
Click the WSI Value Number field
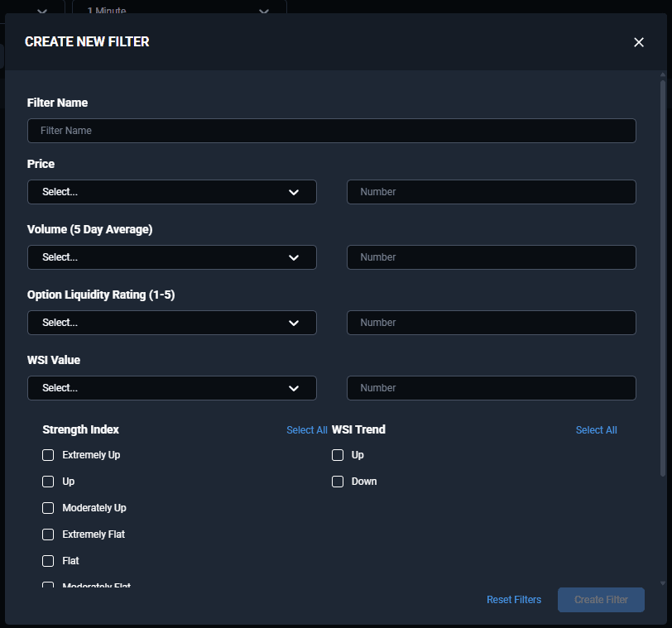click(491, 388)
